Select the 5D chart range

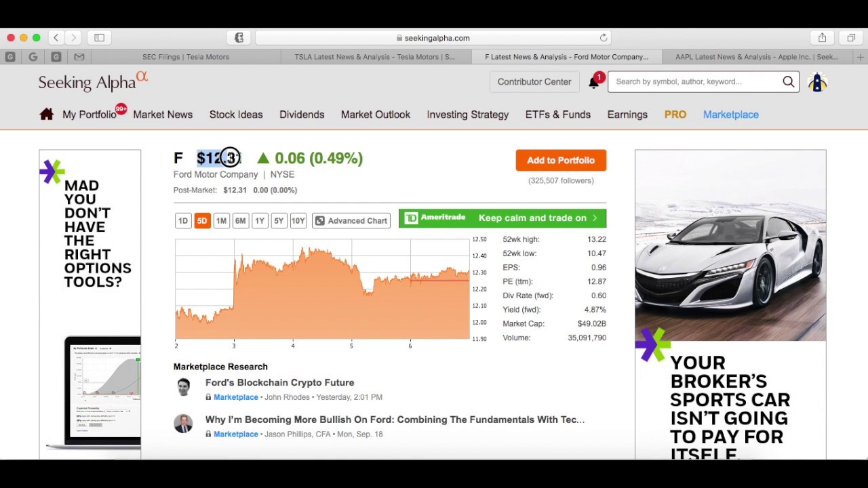point(202,221)
